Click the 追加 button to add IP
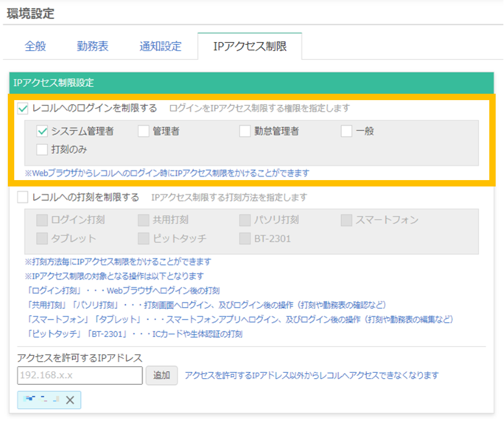The image size is (504, 423). [x=161, y=375]
